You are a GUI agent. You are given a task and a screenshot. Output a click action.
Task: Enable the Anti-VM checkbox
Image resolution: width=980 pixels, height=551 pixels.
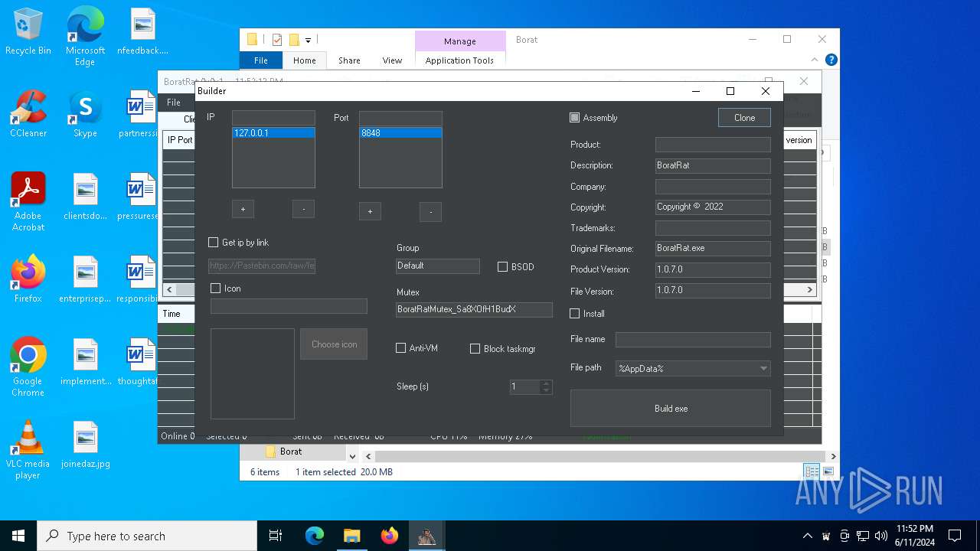click(400, 348)
